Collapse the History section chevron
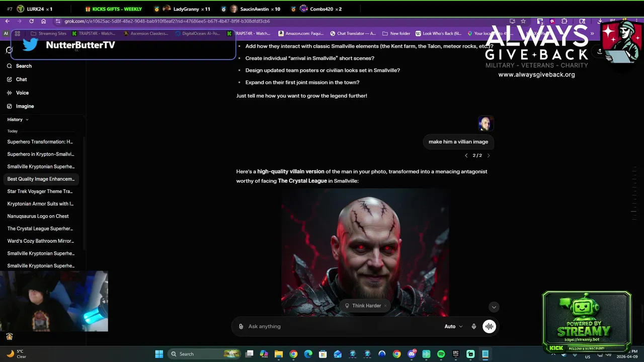The image size is (644, 362). [x=27, y=120]
